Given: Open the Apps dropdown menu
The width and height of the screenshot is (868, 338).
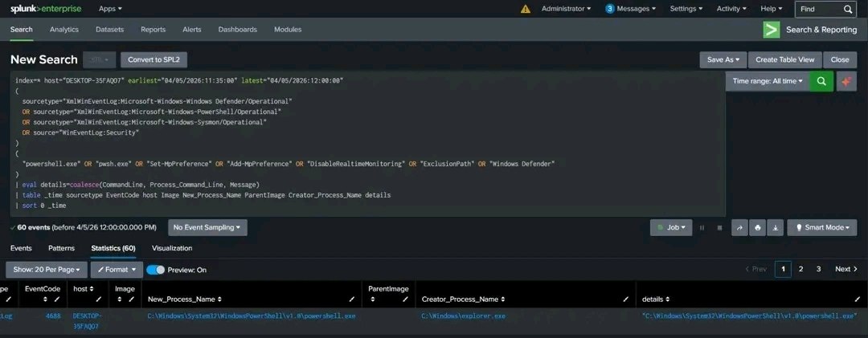Looking at the screenshot, I should (x=110, y=9).
